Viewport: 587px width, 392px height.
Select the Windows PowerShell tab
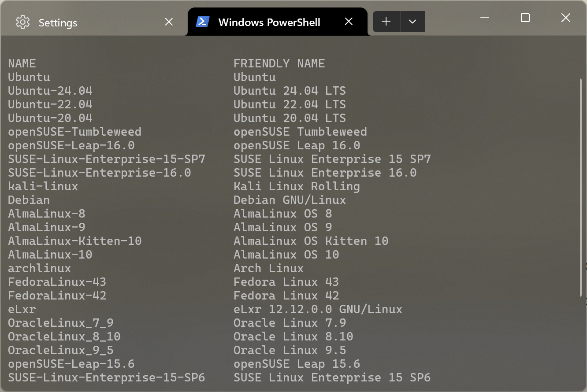277,22
